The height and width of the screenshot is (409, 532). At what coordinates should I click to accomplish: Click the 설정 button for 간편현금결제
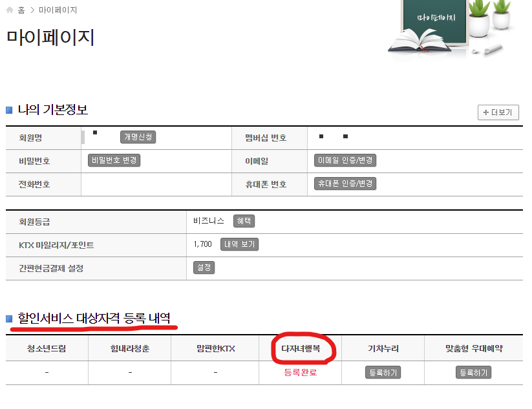(x=204, y=267)
